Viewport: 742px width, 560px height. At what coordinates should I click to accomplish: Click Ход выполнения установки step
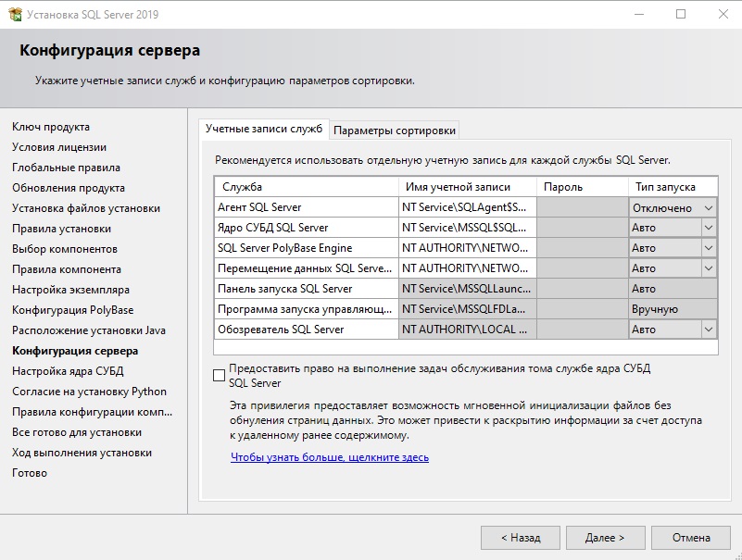click(x=82, y=452)
